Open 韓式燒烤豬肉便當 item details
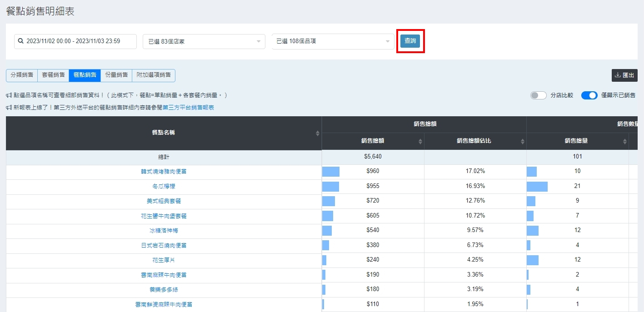Image resolution: width=644 pixels, height=312 pixels. coord(164,172)
